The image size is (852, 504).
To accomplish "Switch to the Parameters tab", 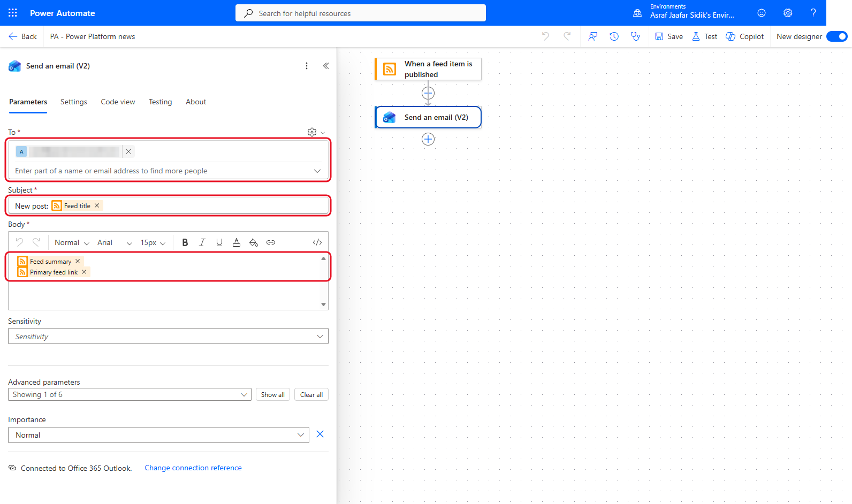I will click(28, 102).
